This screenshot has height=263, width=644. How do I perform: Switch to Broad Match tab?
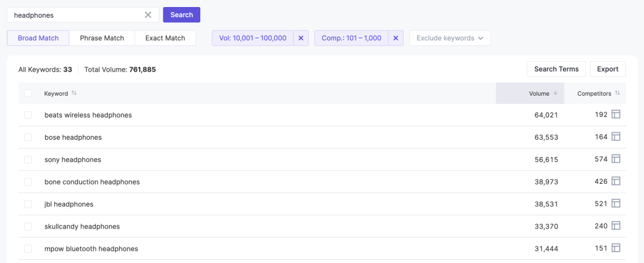38,38
